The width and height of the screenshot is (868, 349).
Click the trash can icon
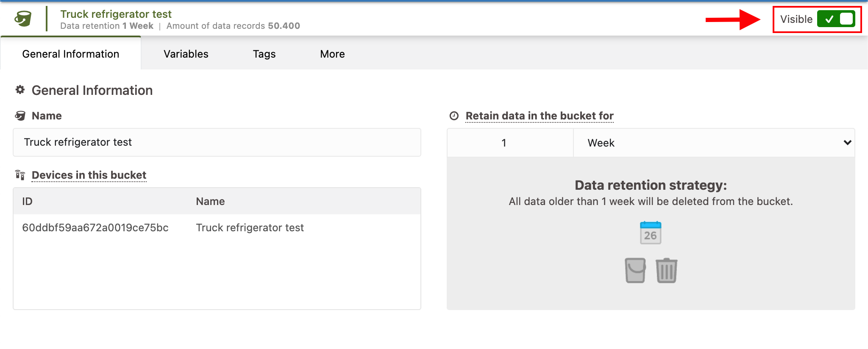(x=666, y=270)
